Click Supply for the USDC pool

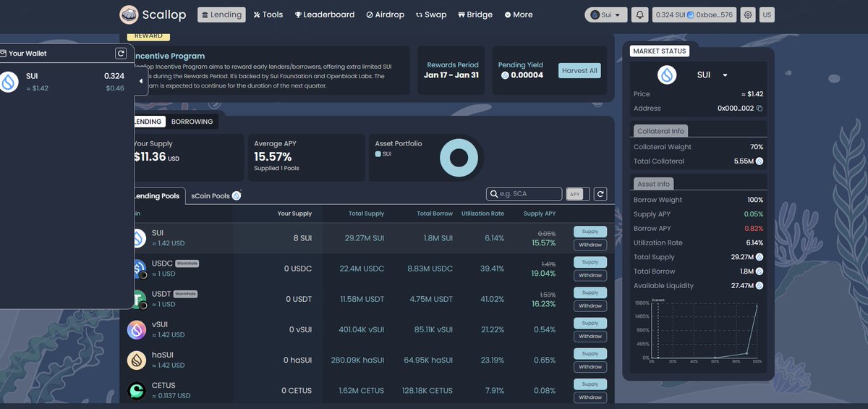pyautogui.click(x=590, y=262)
